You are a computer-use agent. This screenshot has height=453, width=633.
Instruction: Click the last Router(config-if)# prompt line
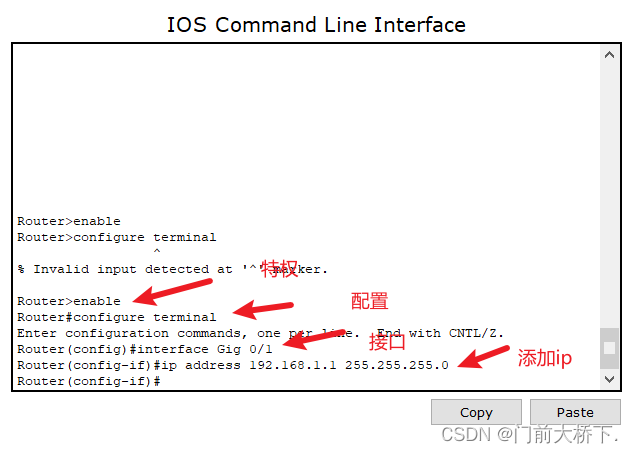89,381
